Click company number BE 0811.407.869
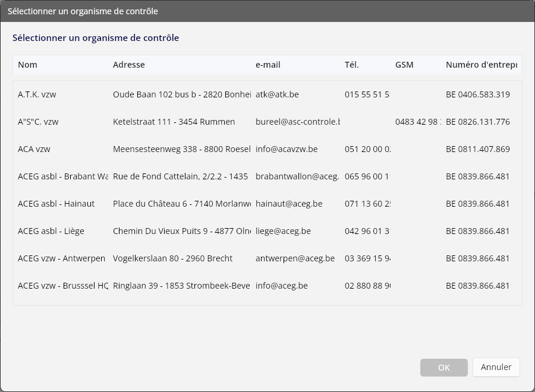Viewport: 535px width, 392px height. 478,149
